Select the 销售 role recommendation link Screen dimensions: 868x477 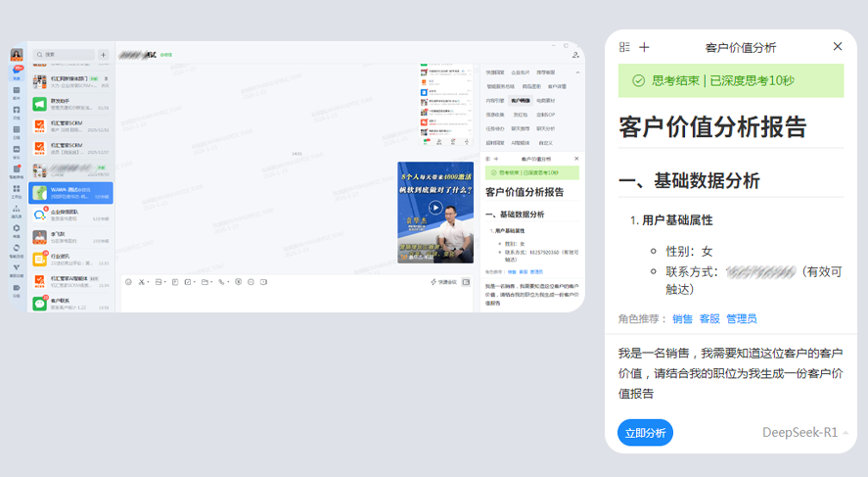click(x=682, y=319)
